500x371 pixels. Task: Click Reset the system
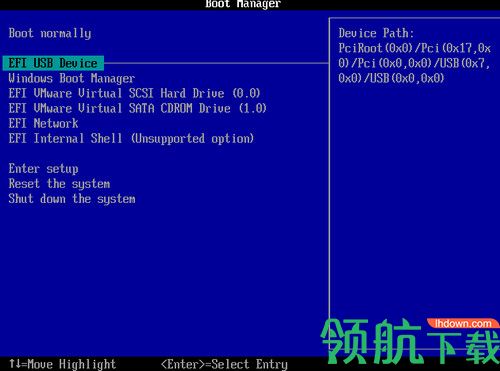tap(59, 184)
